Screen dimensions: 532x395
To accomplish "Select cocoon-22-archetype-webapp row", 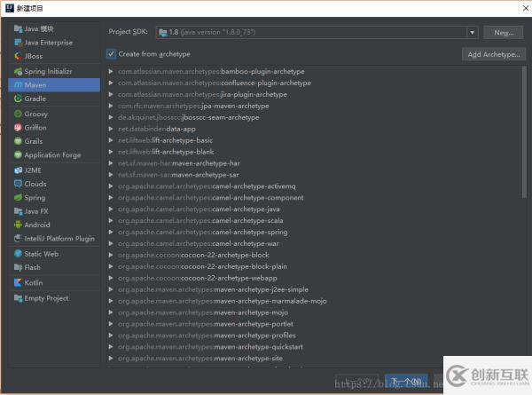I will [314, 278].
